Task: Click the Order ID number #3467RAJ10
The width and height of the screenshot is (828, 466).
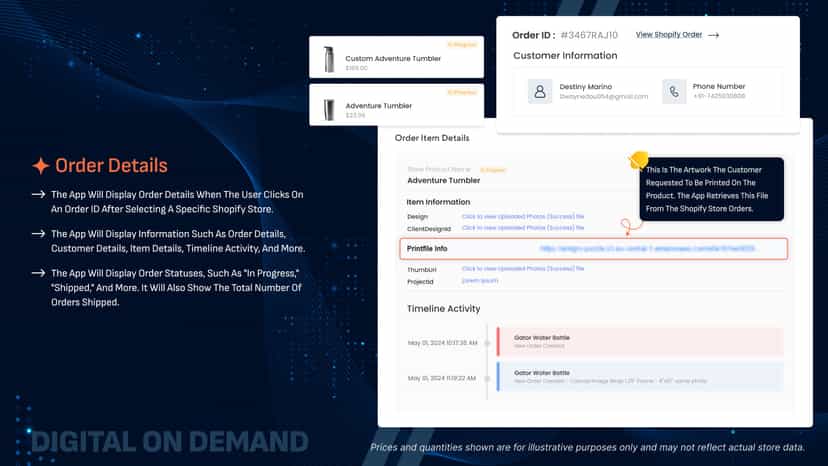Action: click(589, 35)
